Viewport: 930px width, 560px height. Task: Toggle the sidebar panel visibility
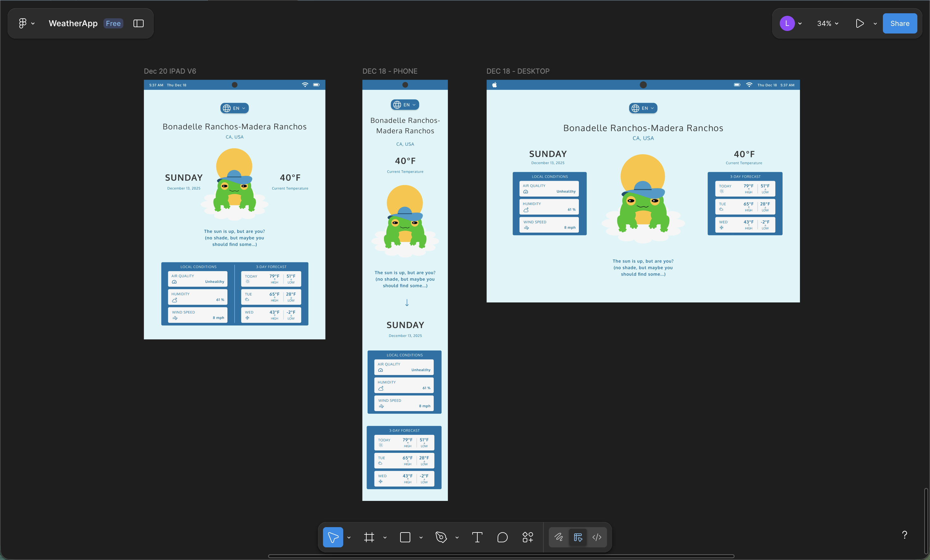click(139, 23)
